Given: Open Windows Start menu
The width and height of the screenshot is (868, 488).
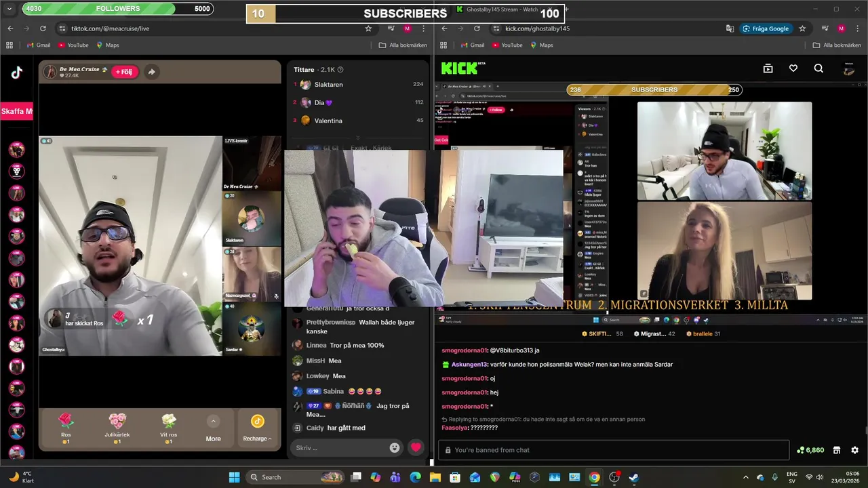Looking at the screenshot, I should [234, 477].
